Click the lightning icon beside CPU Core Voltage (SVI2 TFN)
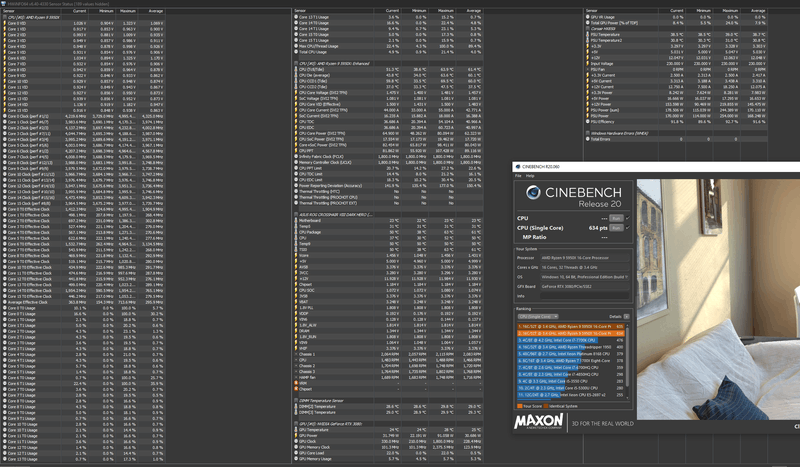The width and height of the screenshot is (800, 467). (296, 93)
